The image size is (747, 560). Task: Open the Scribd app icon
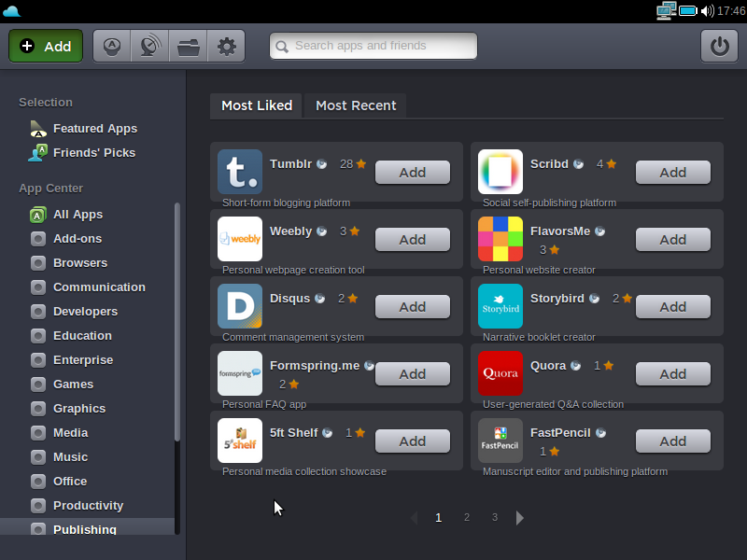(x=500, y=172)
